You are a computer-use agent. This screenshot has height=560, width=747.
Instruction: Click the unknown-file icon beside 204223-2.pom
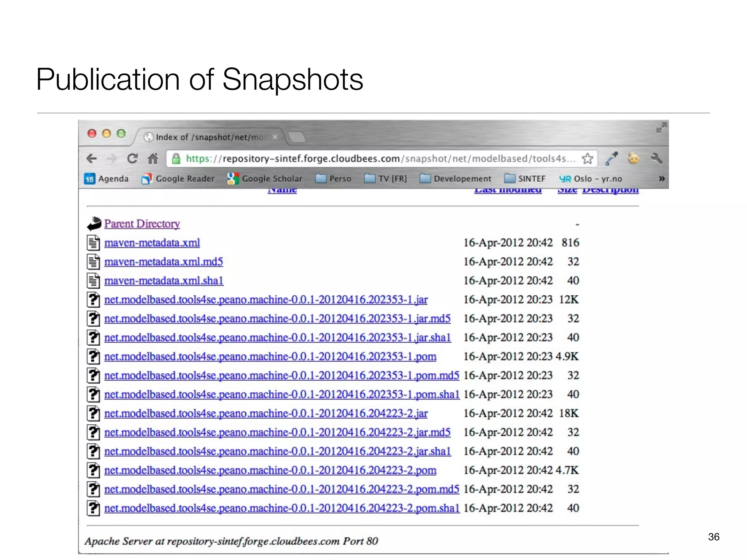pos(93,470)
